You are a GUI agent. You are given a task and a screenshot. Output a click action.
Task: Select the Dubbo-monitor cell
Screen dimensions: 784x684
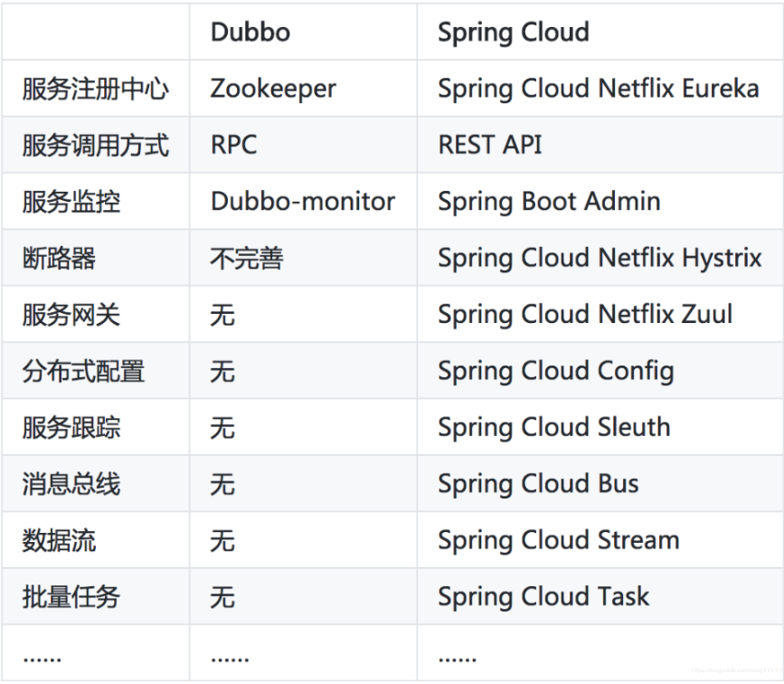coord(303,201)
